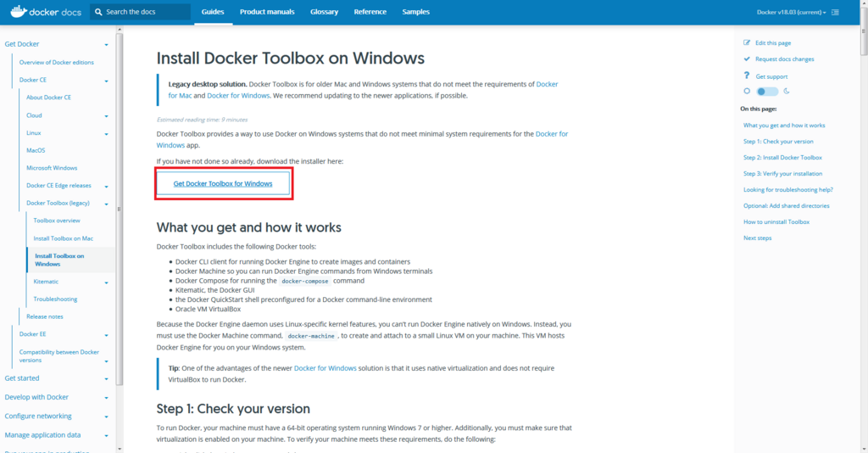
Task: Click the Get support question mark icon
Action: click(747, 75)
